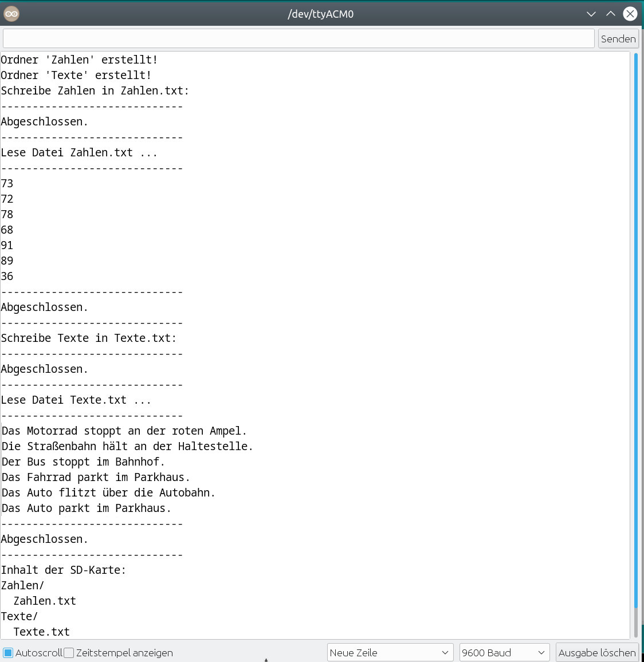This screenshot has height=662, width=644.
Task: Click the number 89 in output
Action: 7,261
